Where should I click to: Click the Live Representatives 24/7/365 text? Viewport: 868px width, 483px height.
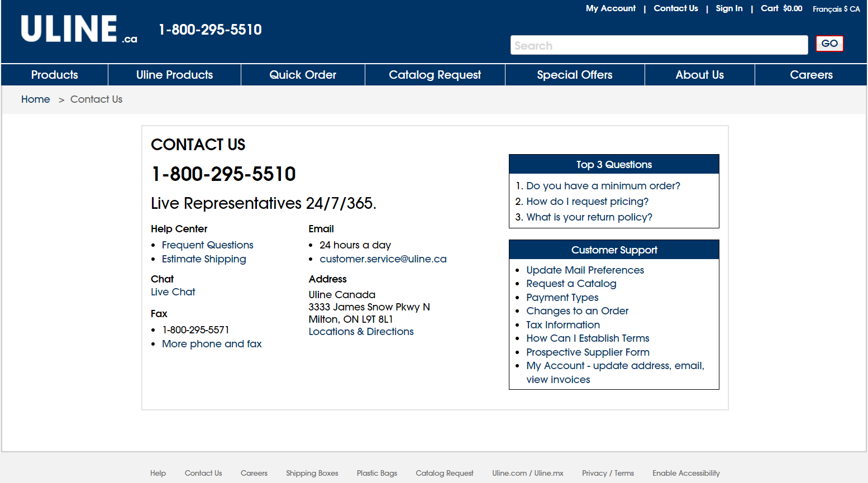(264, 203)
